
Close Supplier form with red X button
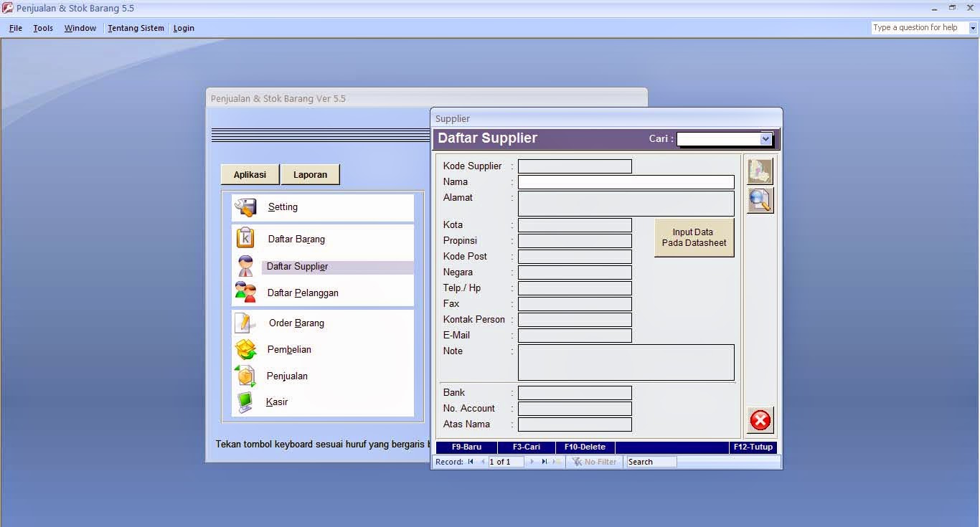pos(760,420)
